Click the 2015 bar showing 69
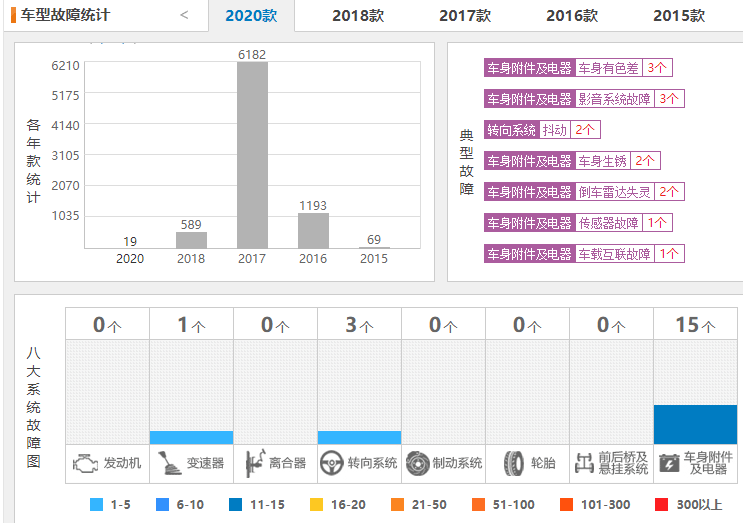This screenshot has width=743, height=523. click(374, 247)
